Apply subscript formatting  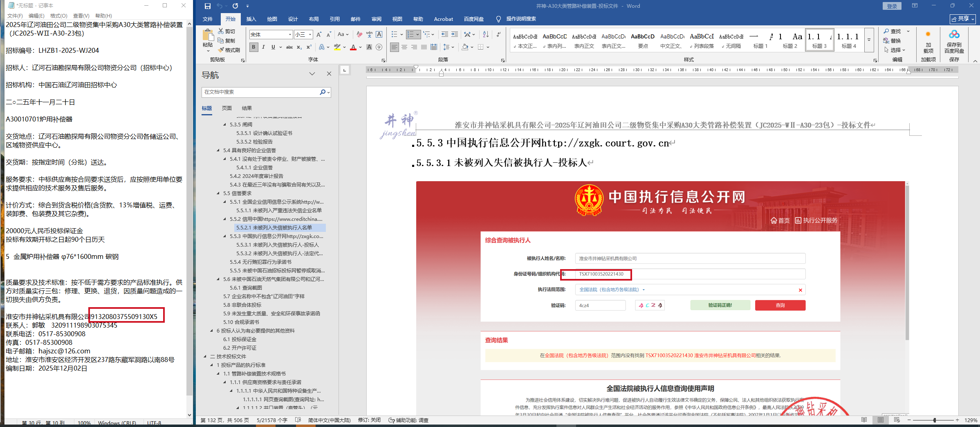(x=299, y=47)
